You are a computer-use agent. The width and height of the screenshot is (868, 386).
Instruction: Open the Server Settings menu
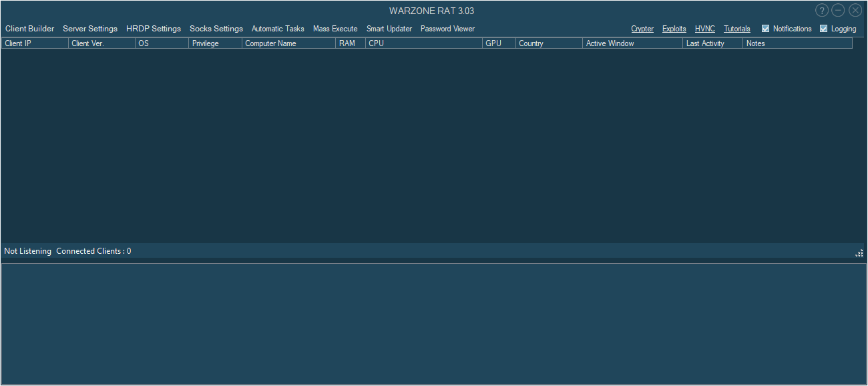pos(90,29)
